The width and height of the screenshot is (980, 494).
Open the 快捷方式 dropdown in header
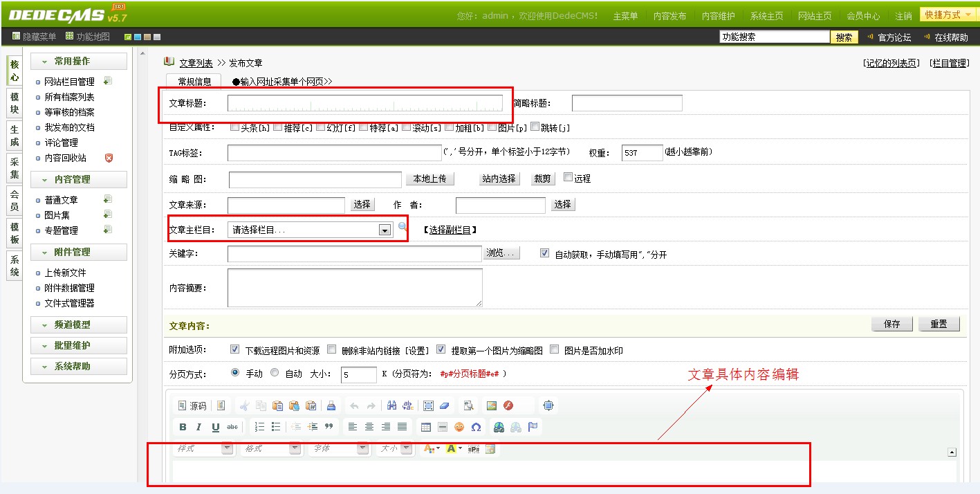click(x=947, y=15)
